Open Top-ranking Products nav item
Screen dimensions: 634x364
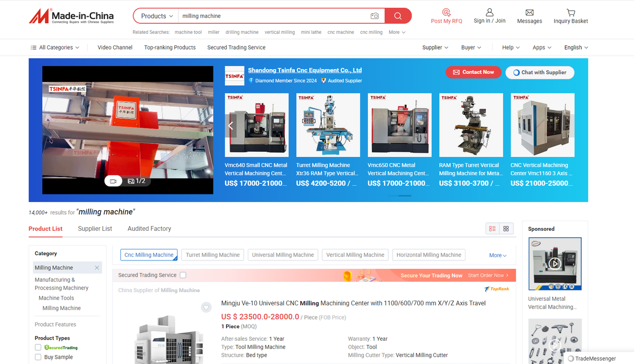[x=170, y=48]
